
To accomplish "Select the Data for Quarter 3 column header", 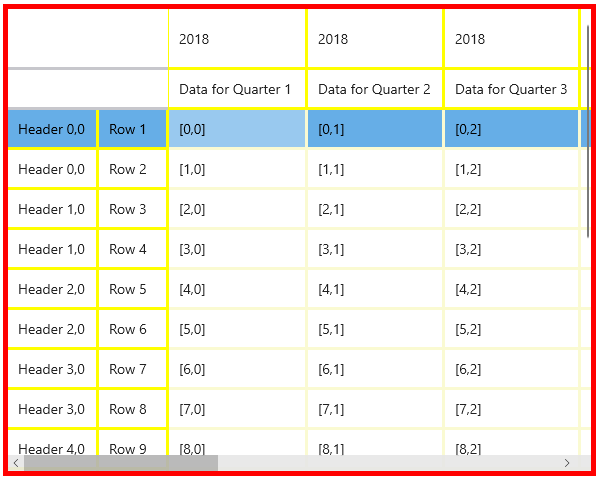I will [511, 89].
